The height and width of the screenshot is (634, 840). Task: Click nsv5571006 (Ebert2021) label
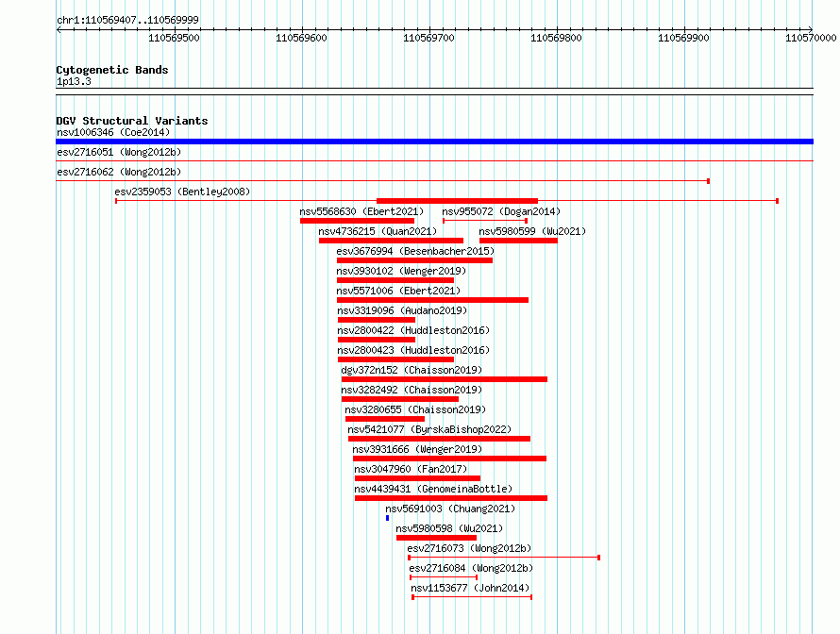[x=398, y=291]
